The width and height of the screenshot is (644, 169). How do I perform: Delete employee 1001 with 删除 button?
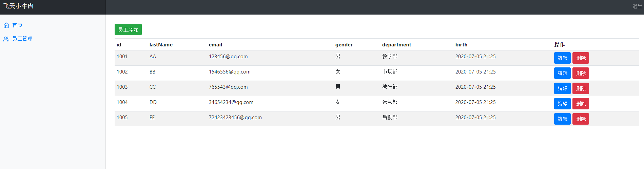coord(581,58)
